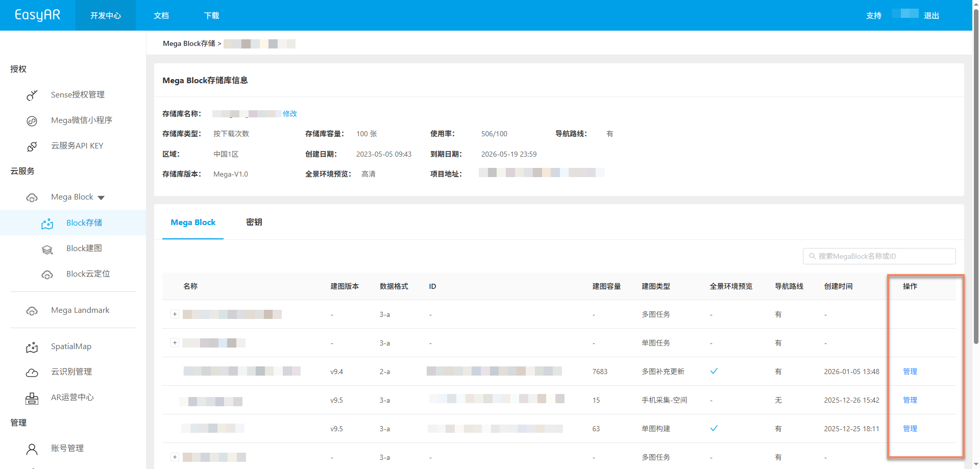Image resolution: width=980 pixels, height=469 pixels.
Task: Click the Mega Landmark cloud icon
Action: (32, 311)
